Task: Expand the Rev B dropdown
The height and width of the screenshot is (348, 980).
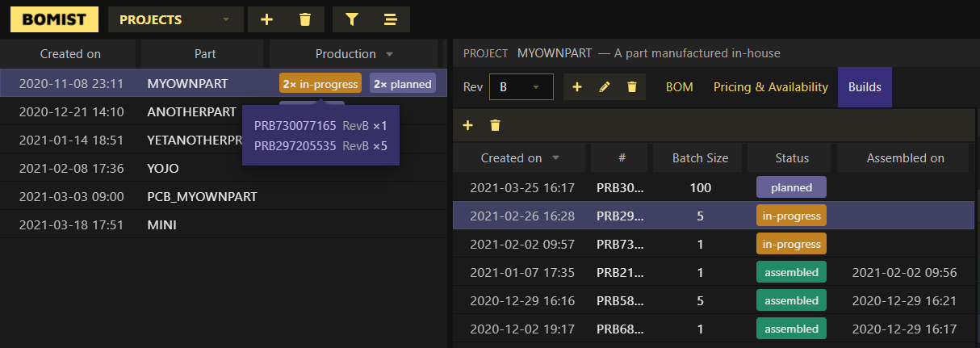Action: [x=521, y=87]
